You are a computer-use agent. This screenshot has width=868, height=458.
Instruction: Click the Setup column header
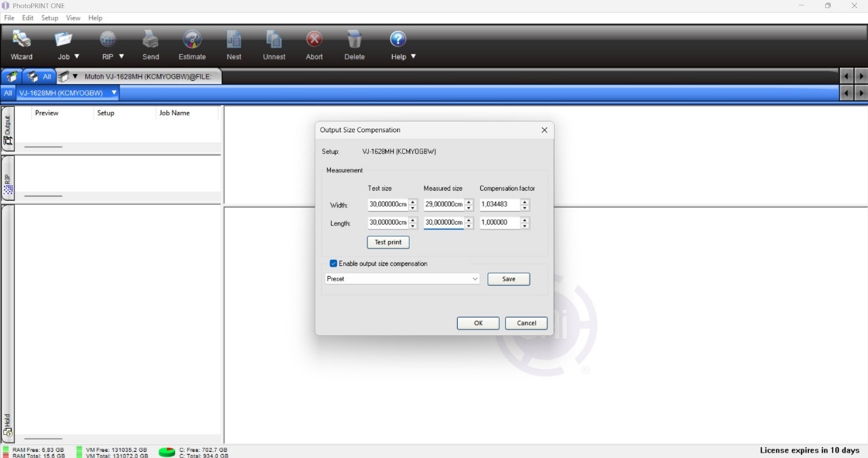tap(125, 113)
